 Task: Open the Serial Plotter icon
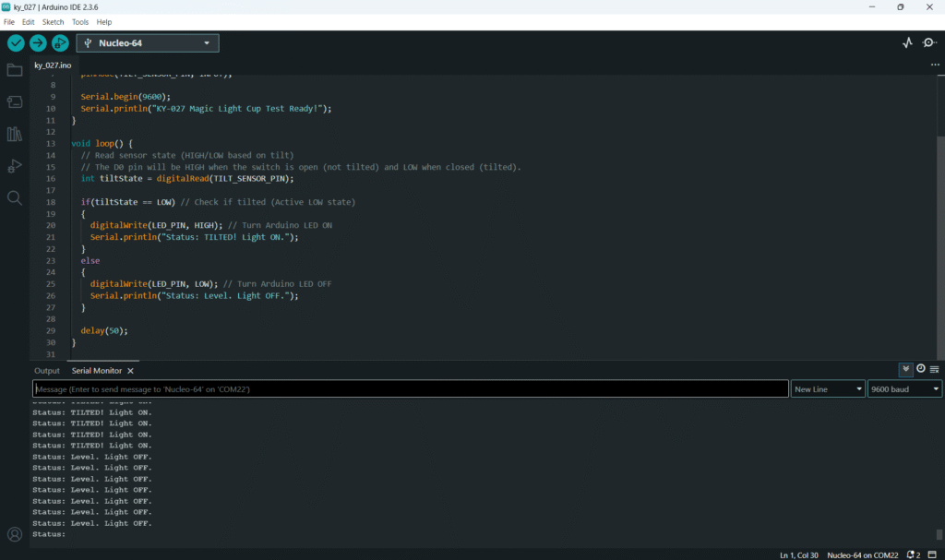[907, 43]
